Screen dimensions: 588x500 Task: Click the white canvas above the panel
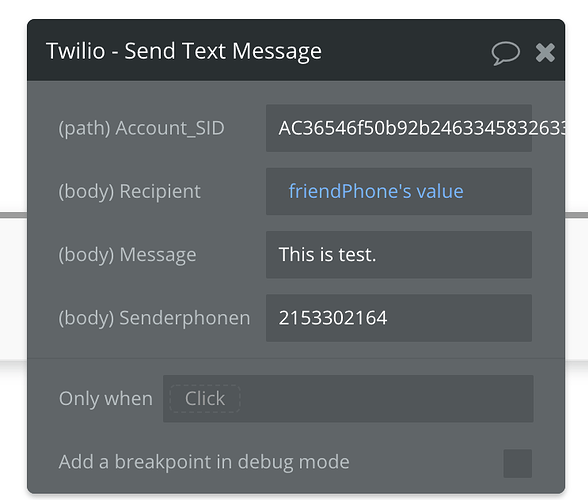[x=294, y=8]
